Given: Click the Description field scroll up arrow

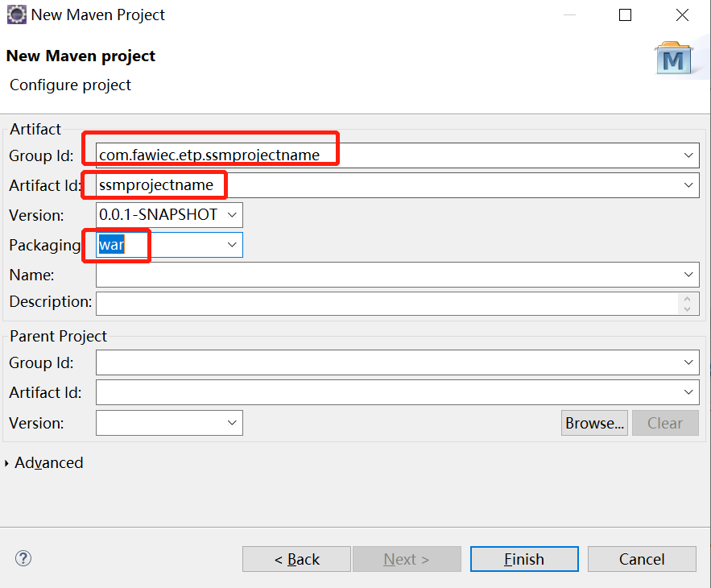Looking at the screenshot, I should coord(688,299).
